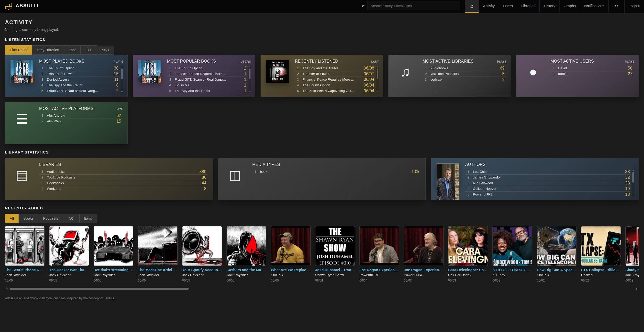
Task: Open the Notifications menu item
Action: pos(594,6)
